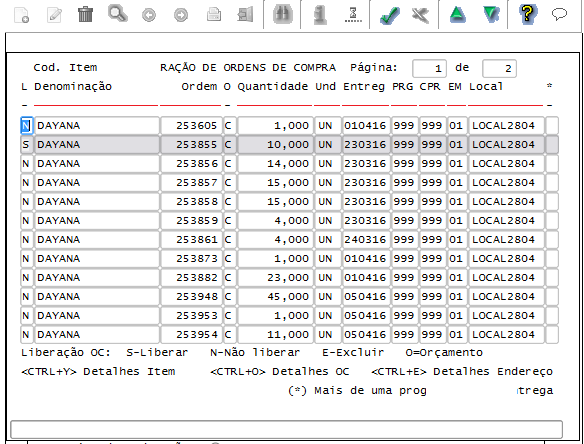Viewport: 584px width, 444px height.
Task: Select order number 253857 cell
Action: click(191, 183)
